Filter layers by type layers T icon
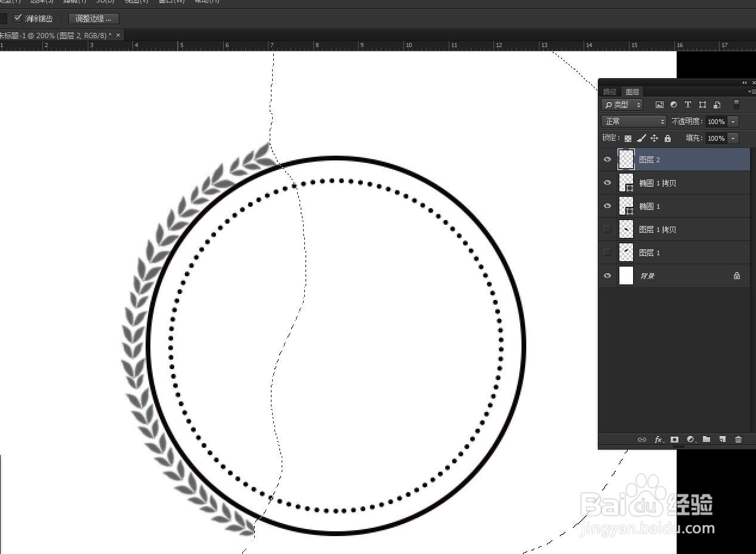 tap(688, 105)
